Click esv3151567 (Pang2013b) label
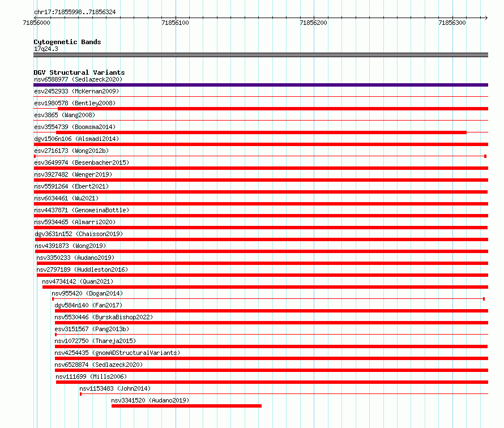Screen dimensions: 504x428 point(92,329)
